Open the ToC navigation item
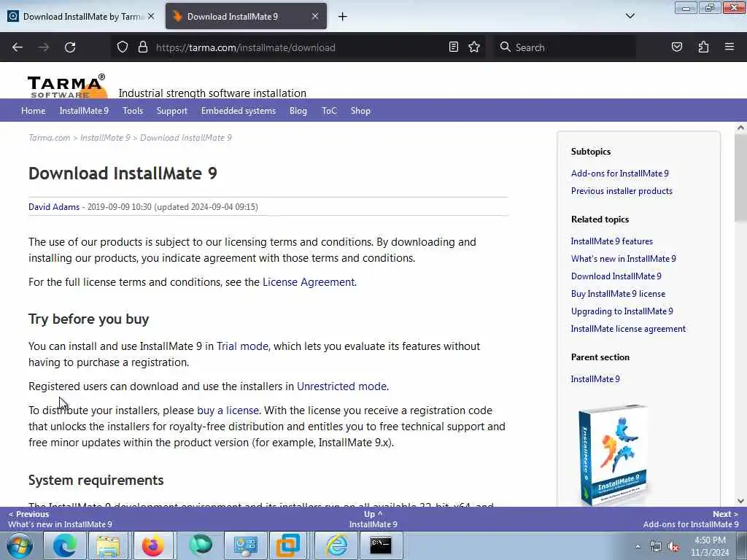The image size is (747, 560). (x=329, y=111)
